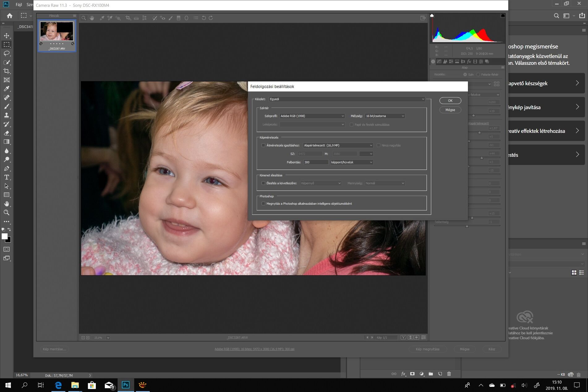Viewport: 588px width, 392px height.
Task: Select the Spot Removal tool
Action: [155, 18]
